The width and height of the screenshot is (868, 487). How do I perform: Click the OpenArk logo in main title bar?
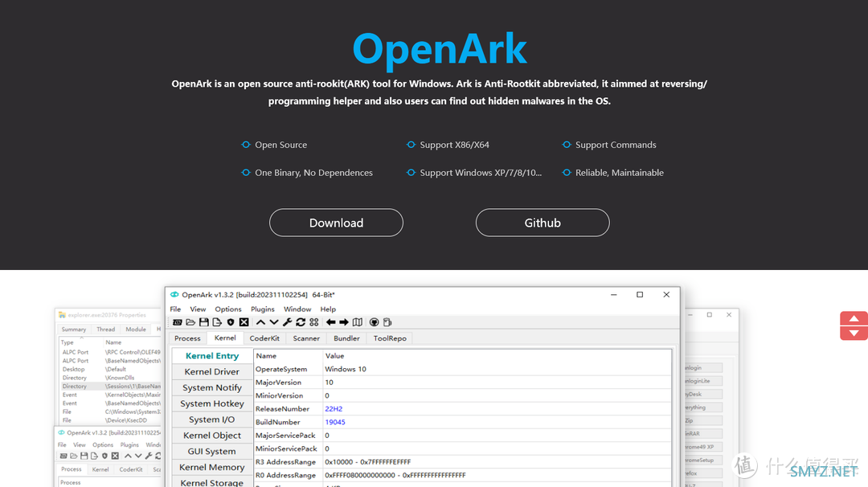coord(174,294)
